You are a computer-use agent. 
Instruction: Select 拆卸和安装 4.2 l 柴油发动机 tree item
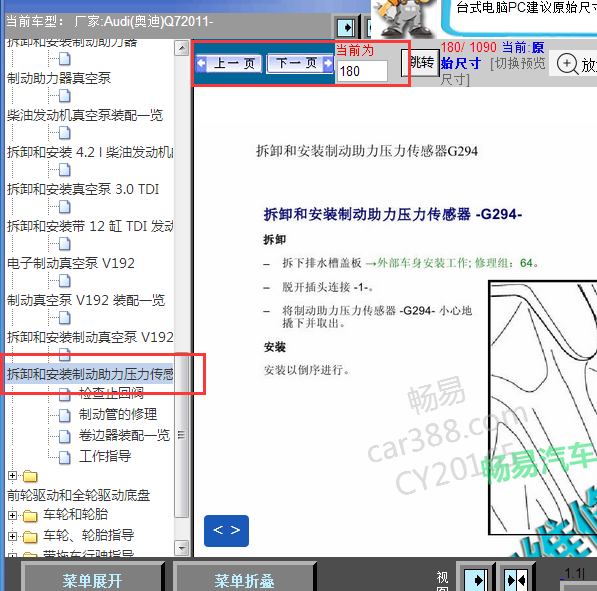click(90, 152)
